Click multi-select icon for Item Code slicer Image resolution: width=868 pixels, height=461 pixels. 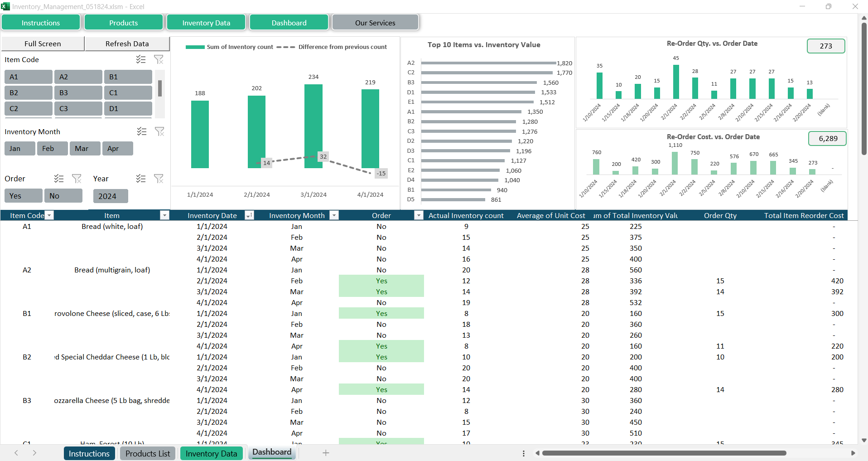click(141, 59)
